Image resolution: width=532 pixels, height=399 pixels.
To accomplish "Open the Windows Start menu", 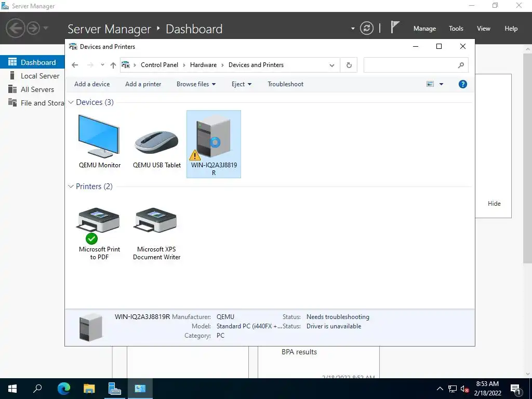I will 12,389.
